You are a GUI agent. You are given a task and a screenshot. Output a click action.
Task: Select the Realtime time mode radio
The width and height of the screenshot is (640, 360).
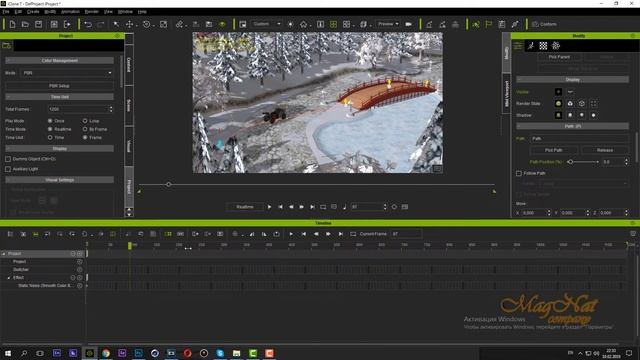(50, 129)
